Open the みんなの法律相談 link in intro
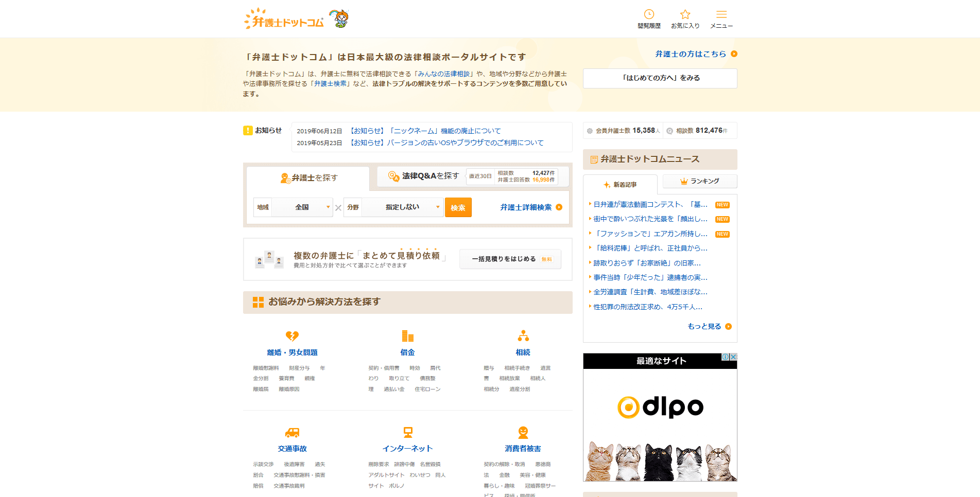 (x=444, y=74)
